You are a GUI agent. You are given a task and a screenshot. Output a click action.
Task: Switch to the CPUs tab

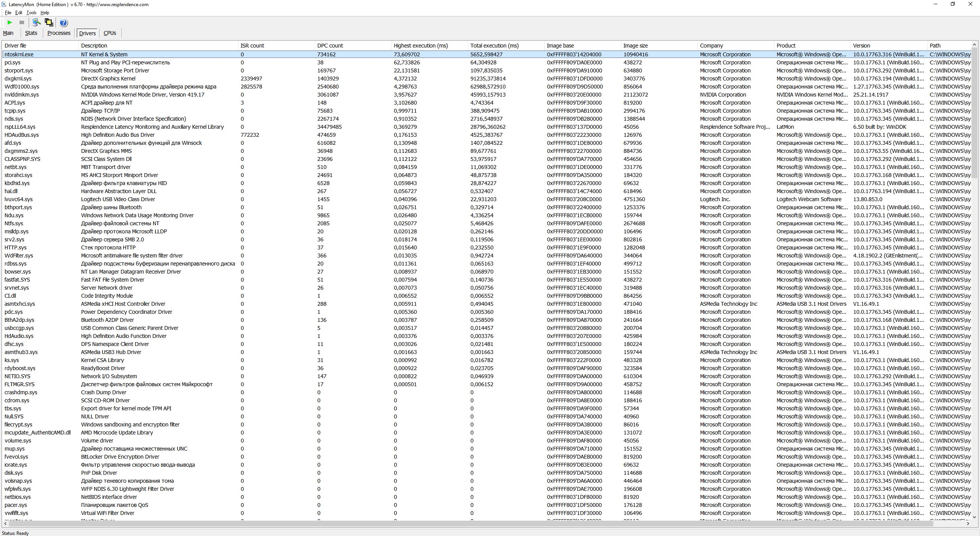[x=110, y=33]
